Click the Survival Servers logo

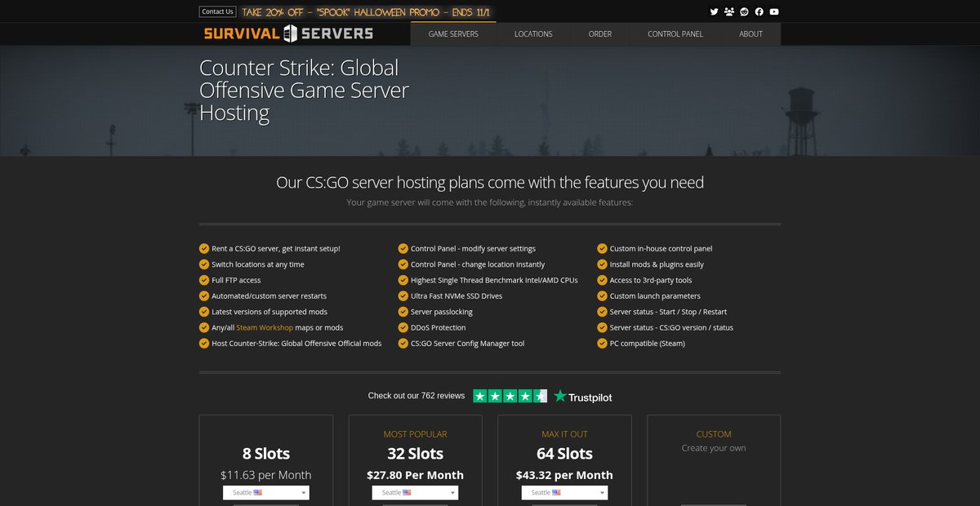click(288, 33)
